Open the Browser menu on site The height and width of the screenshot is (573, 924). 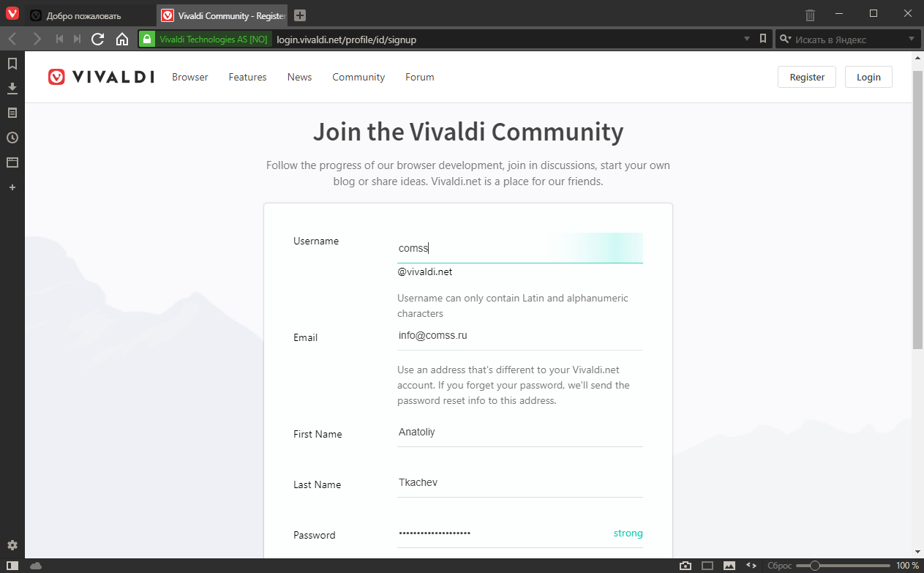tap(190, 77)
